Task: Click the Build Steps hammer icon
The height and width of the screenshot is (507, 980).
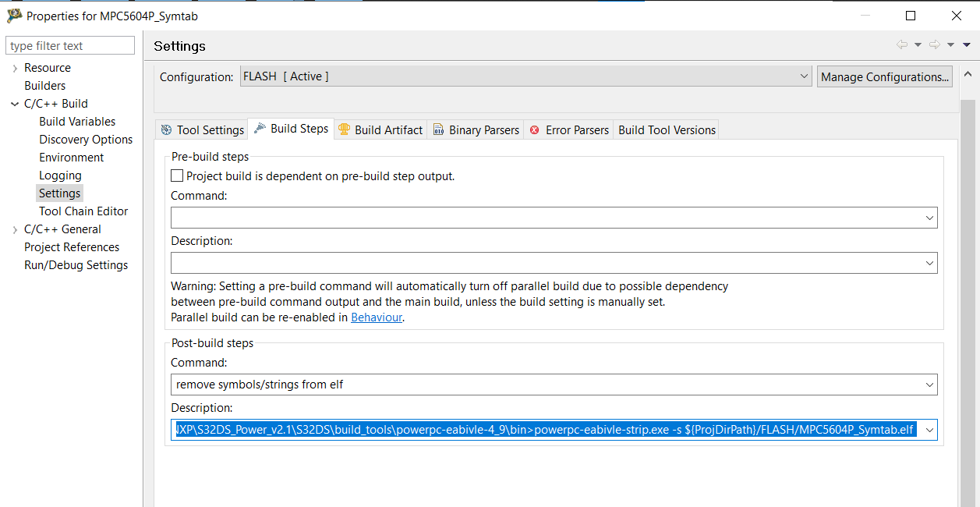Action: point(258,129)
